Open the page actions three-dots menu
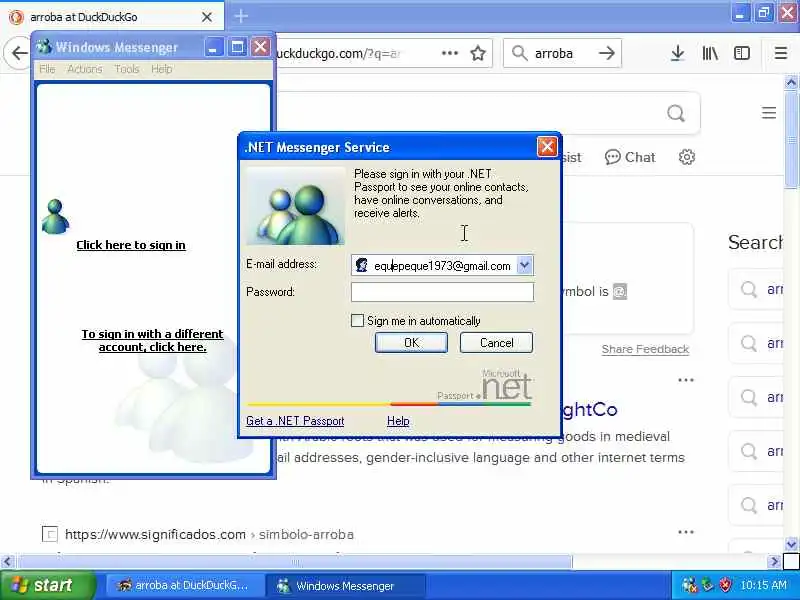 [x=449, y=53]
